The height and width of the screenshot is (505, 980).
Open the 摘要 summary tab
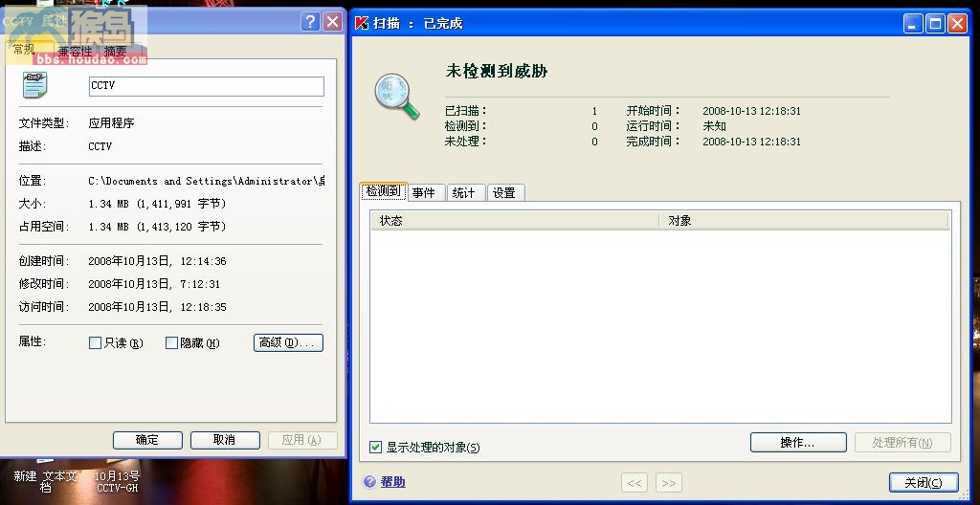(x=115, y=52)
